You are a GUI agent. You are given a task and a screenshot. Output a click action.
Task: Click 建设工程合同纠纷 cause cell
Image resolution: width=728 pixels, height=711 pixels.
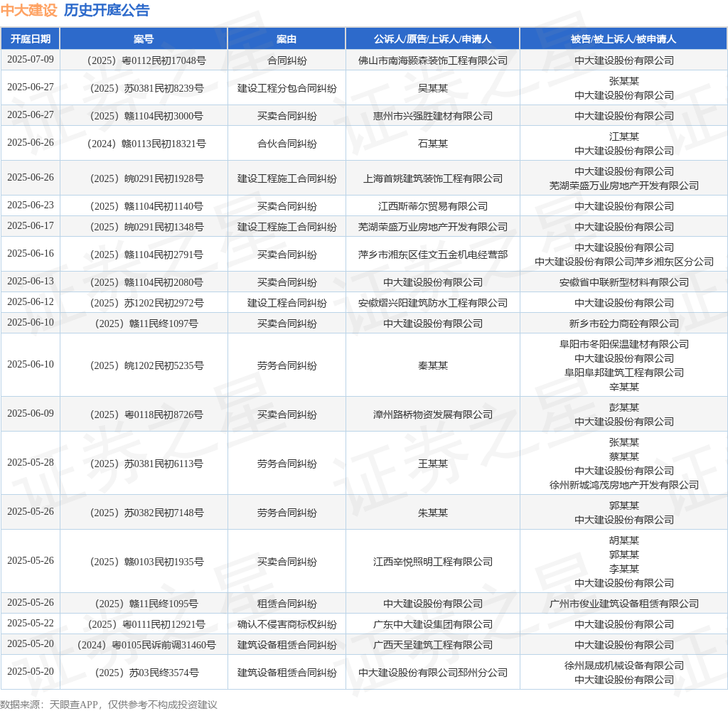tap(287, 304)
